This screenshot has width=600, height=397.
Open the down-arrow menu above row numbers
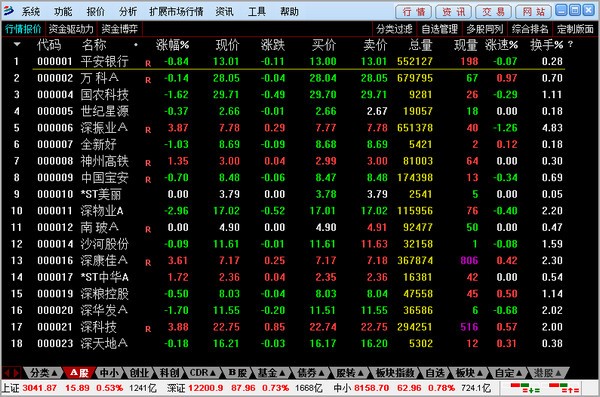click(x=17, y=44)
